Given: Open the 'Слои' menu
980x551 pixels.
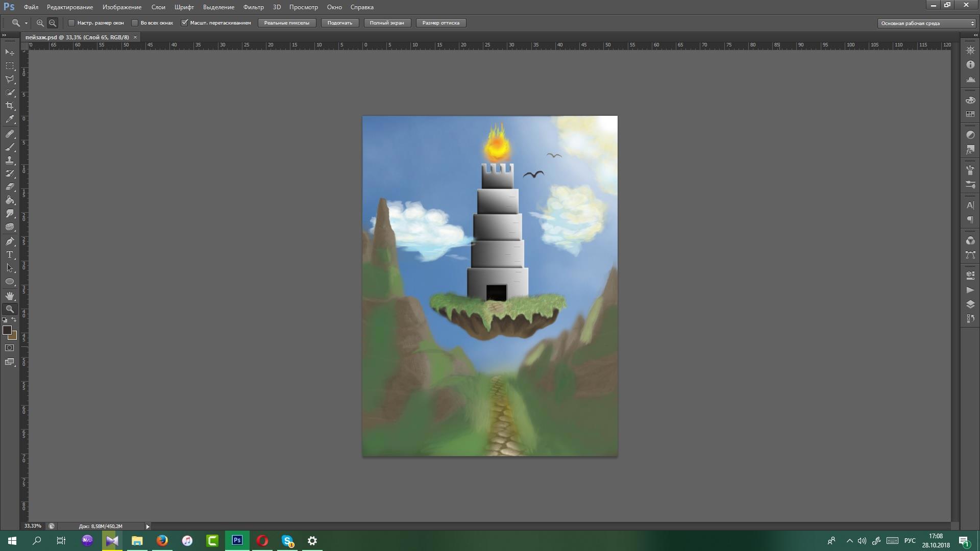Looking at the screenshot, I should 158,7.
